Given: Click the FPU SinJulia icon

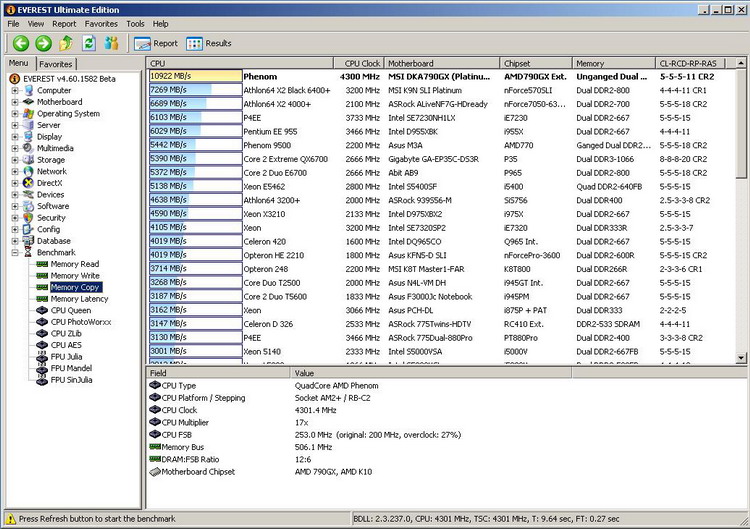Looking at the screenshot, I should (42, 380).
